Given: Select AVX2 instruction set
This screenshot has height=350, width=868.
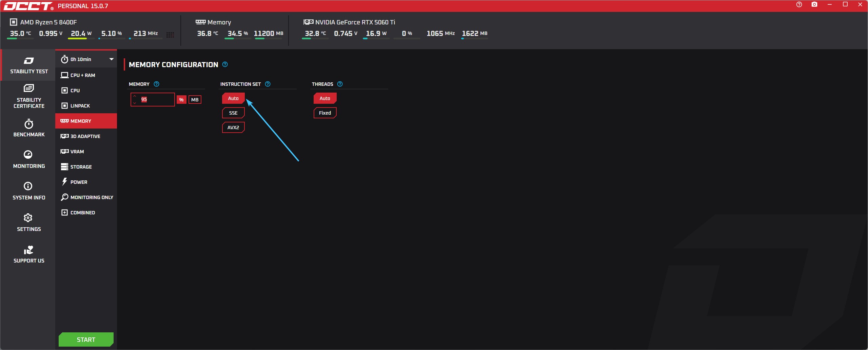Looking at the screenshot, I should (x=233, y=128).
